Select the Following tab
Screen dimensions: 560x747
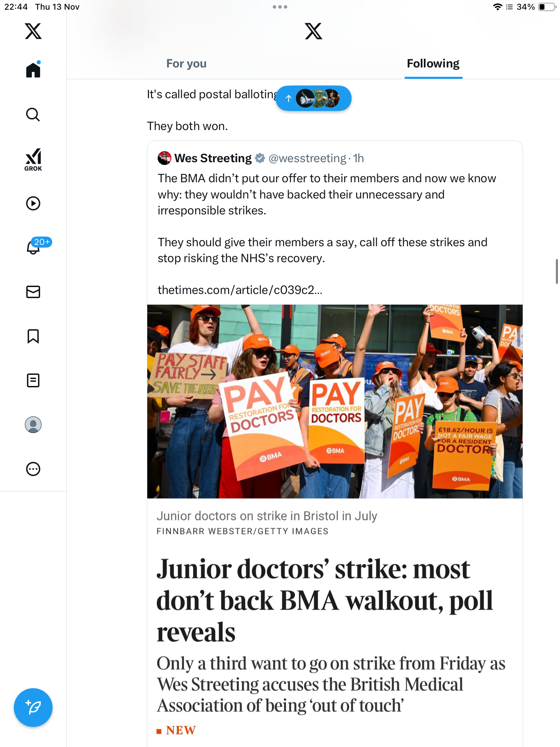point(433,64)
